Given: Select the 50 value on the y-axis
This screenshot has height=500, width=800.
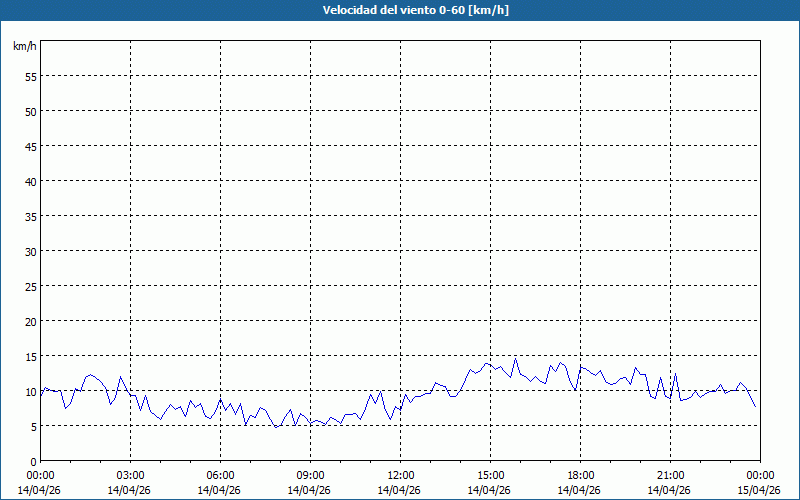Looking at the screenshot, I should click(30, 111).
